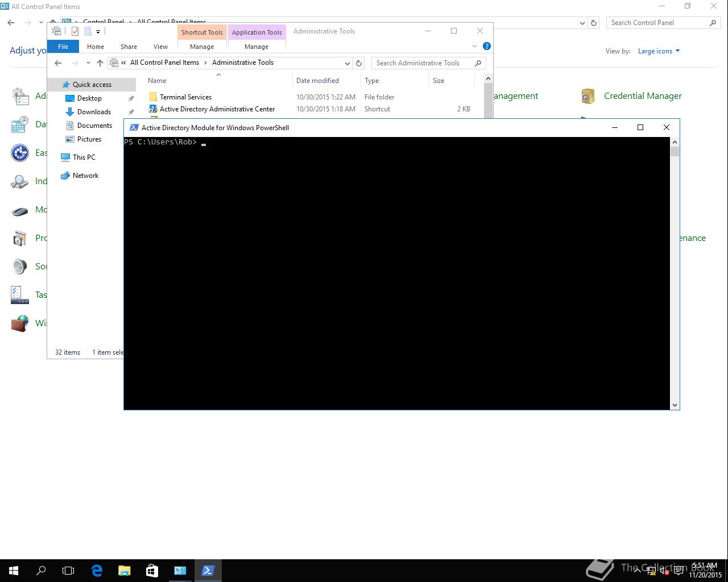
Task: Launch Microsoft Edge from the taskbar
Action: coord(97,571)
